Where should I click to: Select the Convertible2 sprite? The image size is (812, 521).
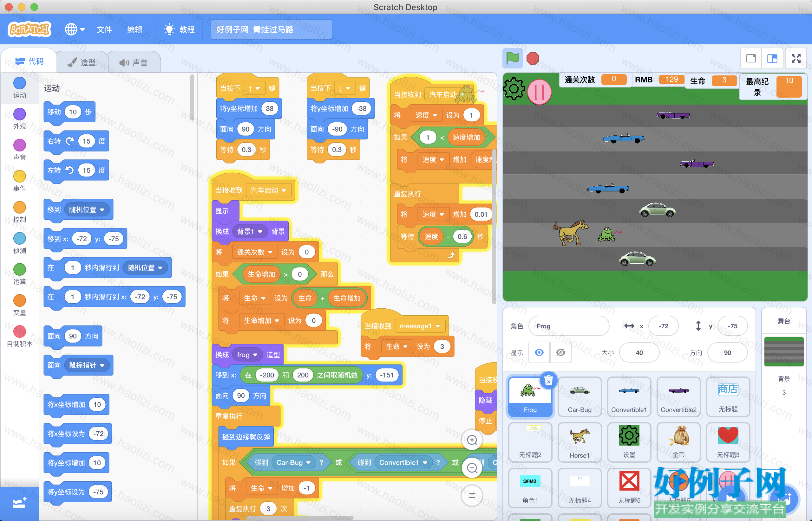coord(678,397)
